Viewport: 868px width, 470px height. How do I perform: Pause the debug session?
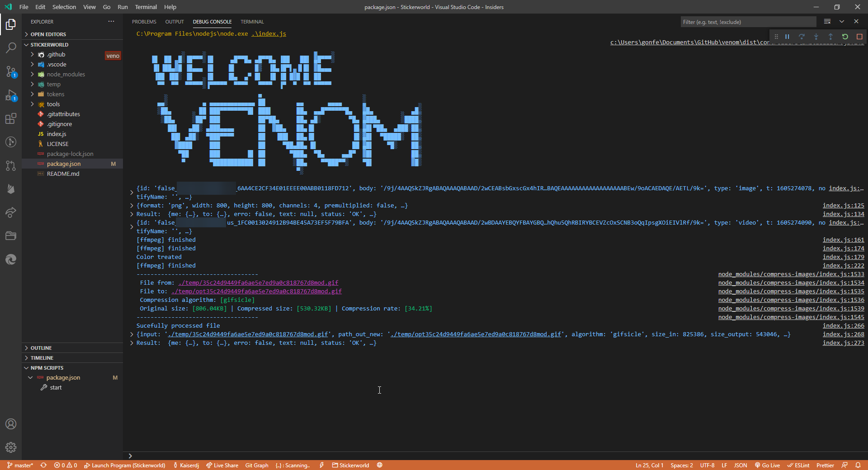787,37
